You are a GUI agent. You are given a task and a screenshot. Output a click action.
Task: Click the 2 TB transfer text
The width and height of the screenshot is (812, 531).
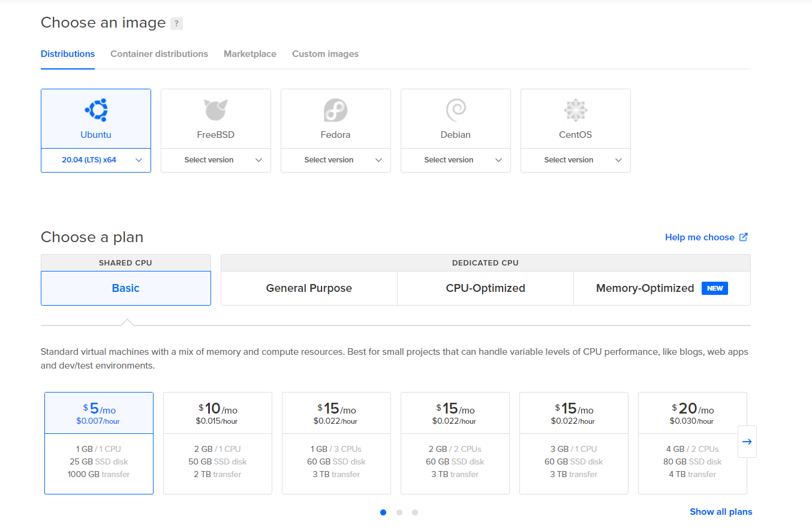point(218,474)
